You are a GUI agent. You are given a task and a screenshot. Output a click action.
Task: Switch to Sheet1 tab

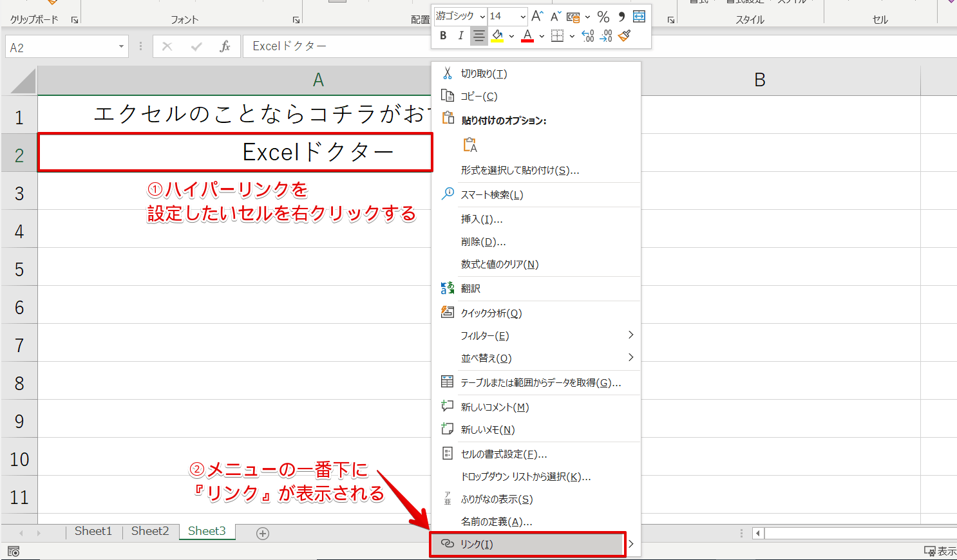point(93,531)
